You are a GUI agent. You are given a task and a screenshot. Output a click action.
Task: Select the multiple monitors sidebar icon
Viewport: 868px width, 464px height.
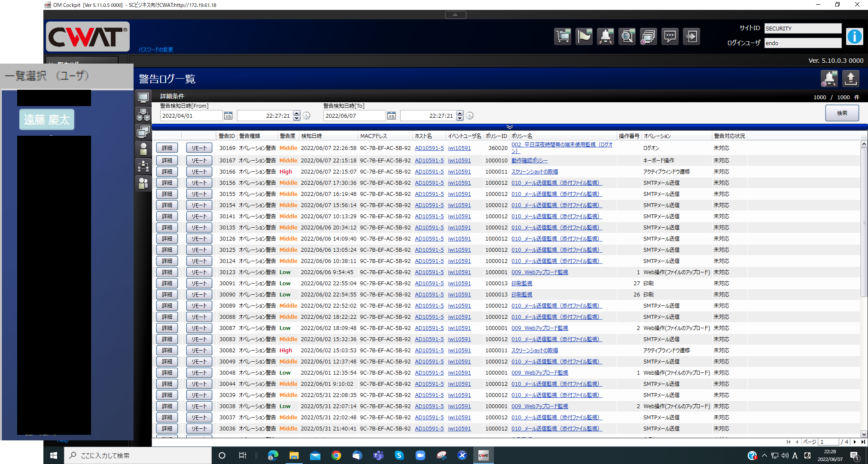click(x=143, y=132)
